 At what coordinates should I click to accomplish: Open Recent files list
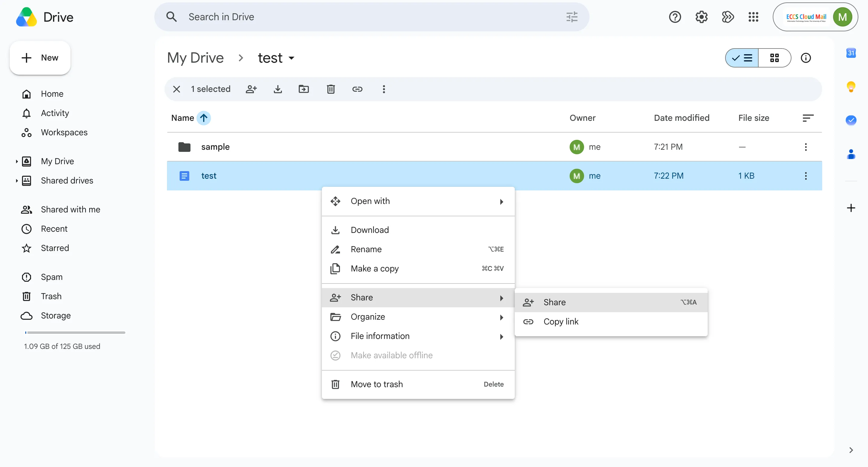[54, 229]
